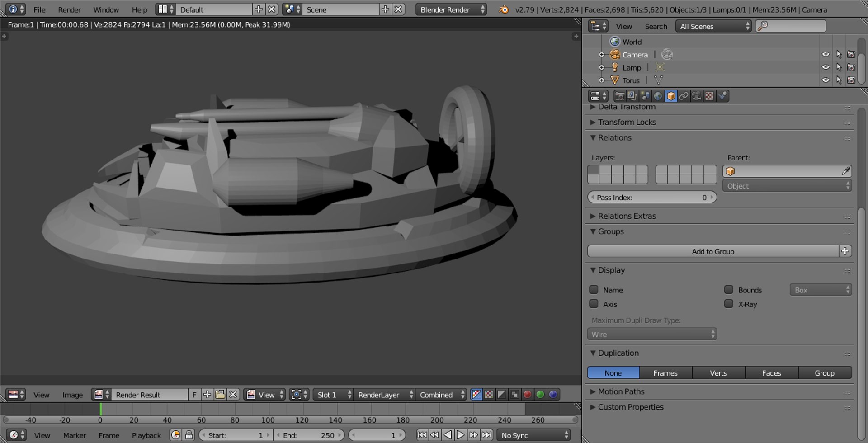Open the Constraints properties chain icon

point(684,96)
